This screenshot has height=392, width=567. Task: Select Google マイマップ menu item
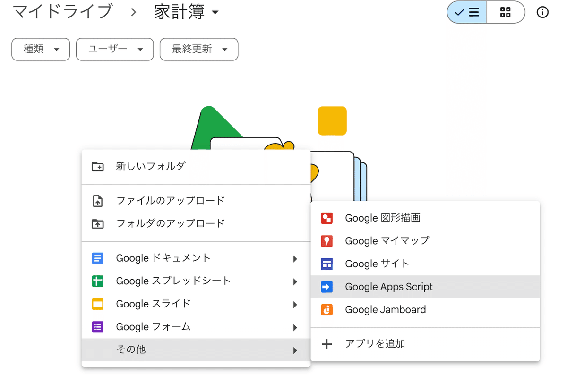[x=425, y=241]
